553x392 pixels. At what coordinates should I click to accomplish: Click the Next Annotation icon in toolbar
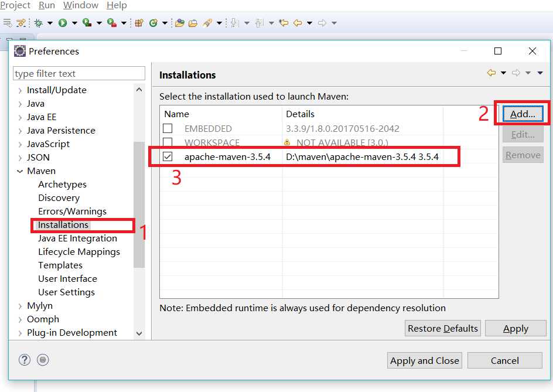(x=234, y=23)
